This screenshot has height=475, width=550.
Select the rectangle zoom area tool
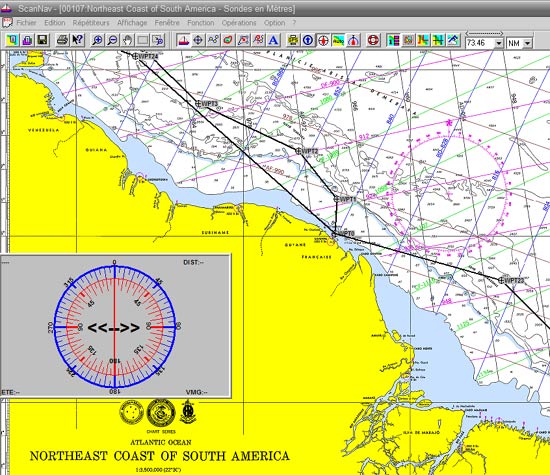tap(143, 40)
